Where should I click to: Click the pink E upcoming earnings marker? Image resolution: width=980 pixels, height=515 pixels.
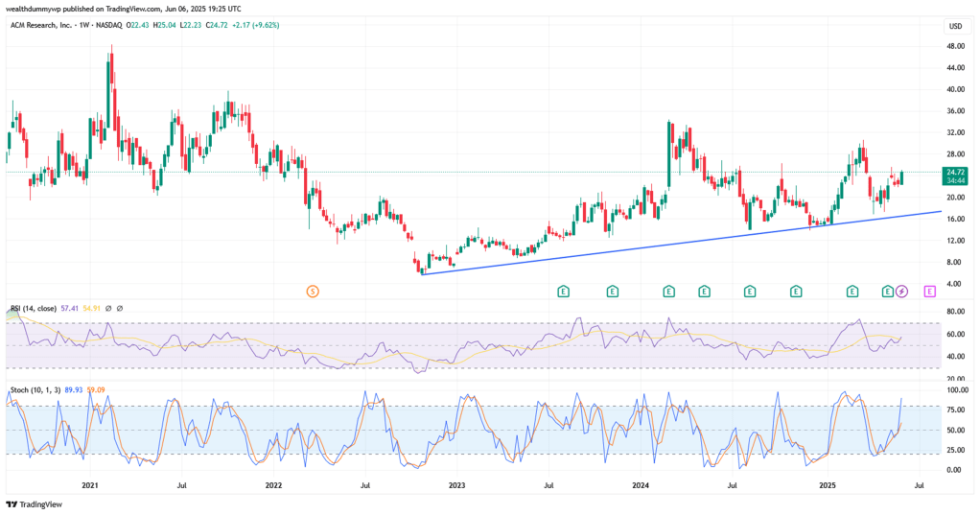(930, 292)
